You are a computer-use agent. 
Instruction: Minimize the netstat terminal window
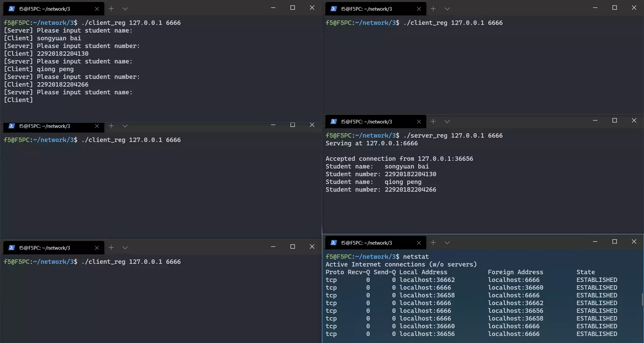[x=595, y=242]
